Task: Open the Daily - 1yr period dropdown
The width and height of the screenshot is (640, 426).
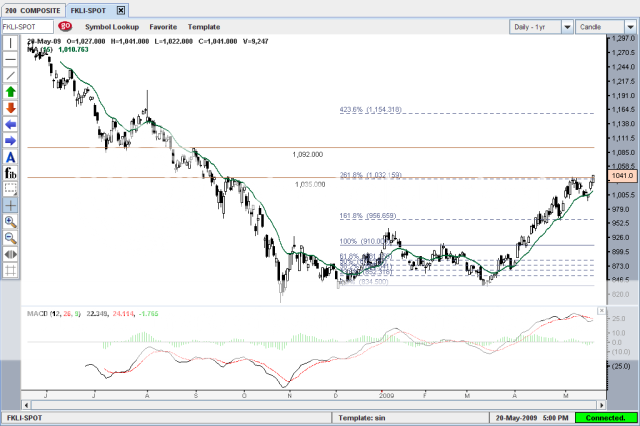Action: tap(539, 27)
